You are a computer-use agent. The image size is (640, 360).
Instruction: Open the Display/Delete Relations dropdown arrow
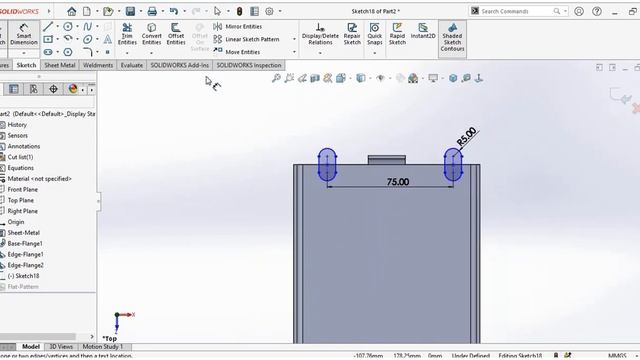pos(320,53)
